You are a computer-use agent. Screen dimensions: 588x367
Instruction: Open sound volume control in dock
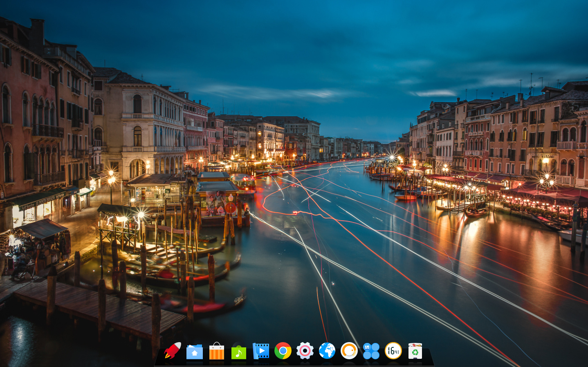pyautogui.click(x=349, y=351)
